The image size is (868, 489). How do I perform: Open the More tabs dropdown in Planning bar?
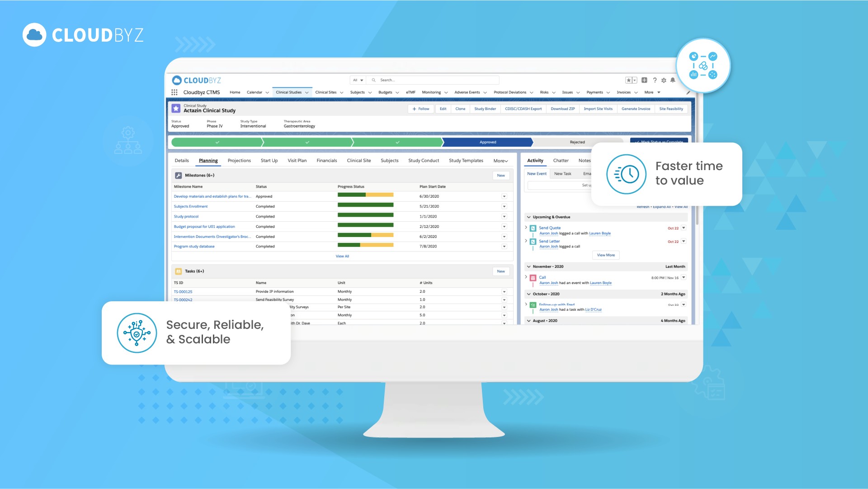click(x=500, y=161)
